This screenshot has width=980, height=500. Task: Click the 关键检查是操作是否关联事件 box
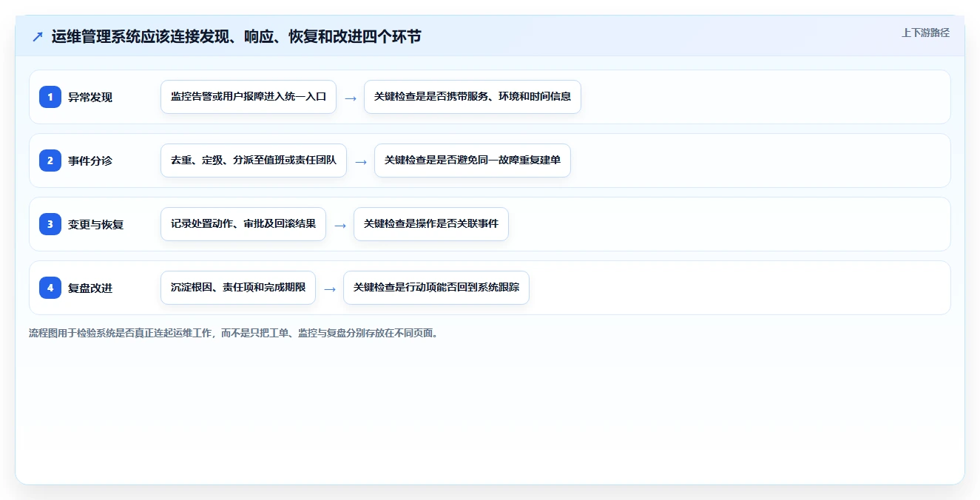click(431, 224)
